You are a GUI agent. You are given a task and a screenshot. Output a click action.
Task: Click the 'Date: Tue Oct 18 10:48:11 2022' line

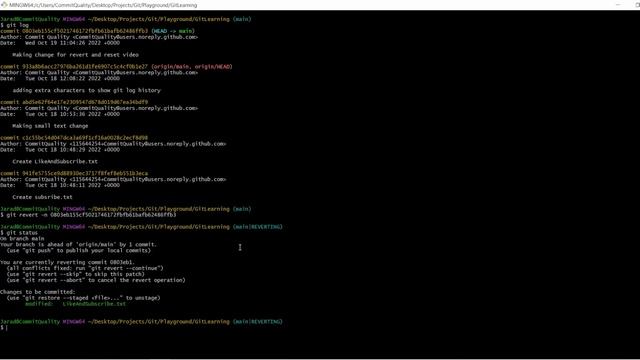(60, 185)
